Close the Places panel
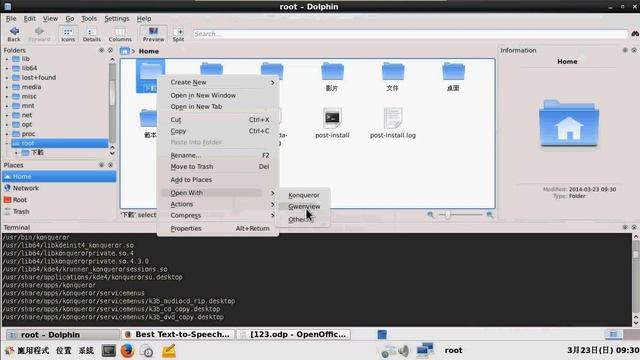This screenshot has width=640, height=360. (110, 165)
